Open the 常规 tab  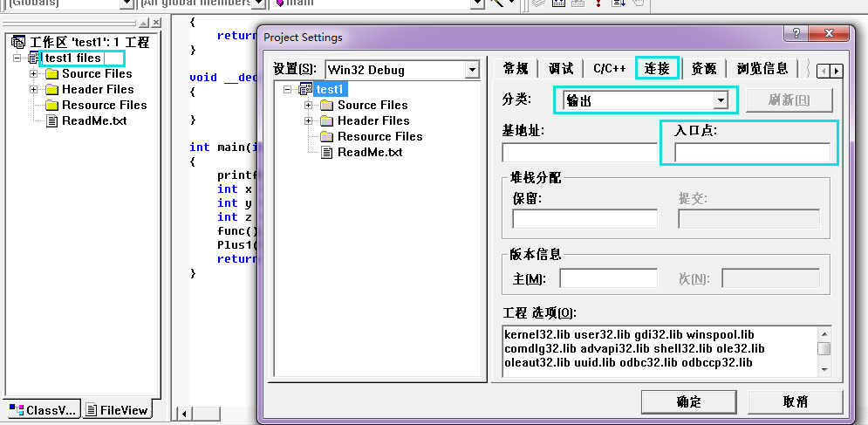pyautogui.click(x=516, y=69)
